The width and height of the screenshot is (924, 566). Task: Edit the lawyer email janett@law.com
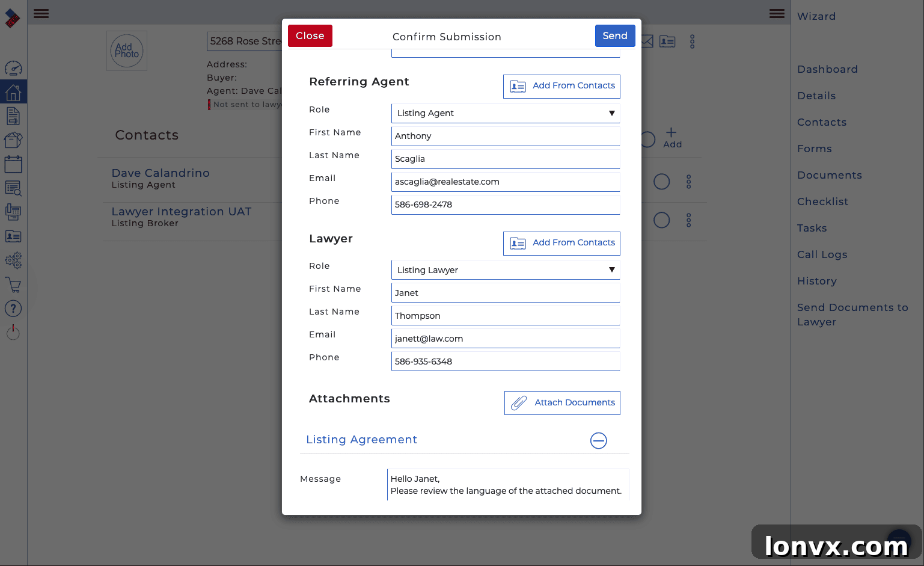(506, 339)
